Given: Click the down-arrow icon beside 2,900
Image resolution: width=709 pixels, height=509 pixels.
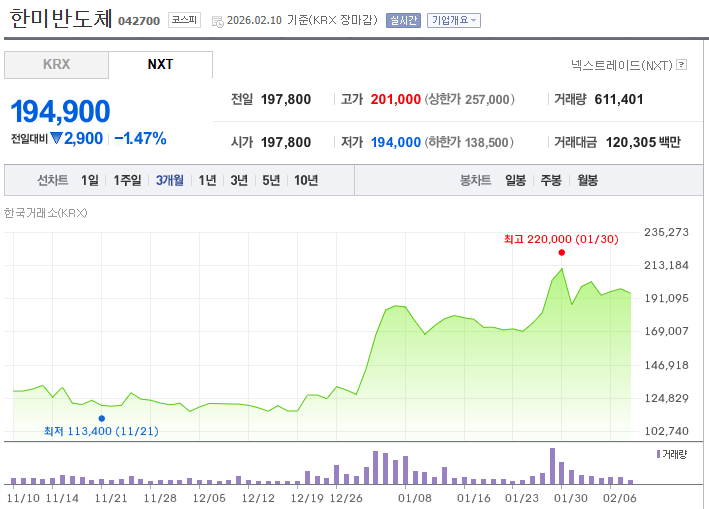Looking at the screenshot, I should [56, 138].
